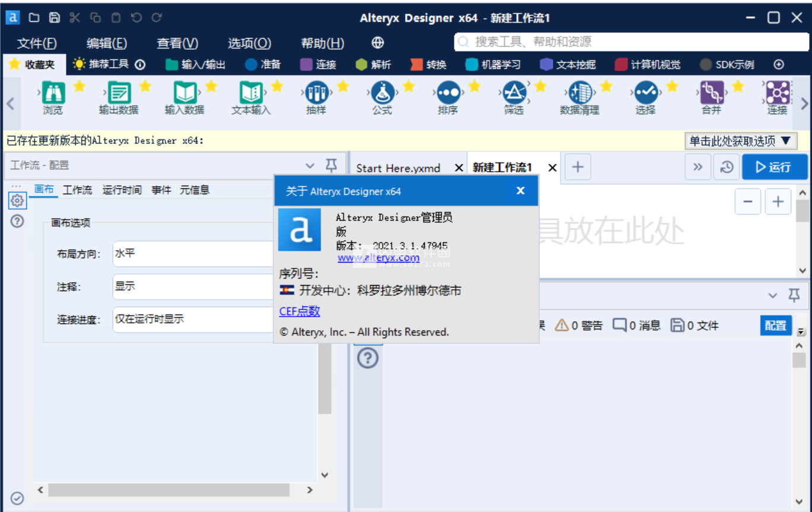Screen dimensions: 812x512
Task: Show more tools with right palette arrow
Action: pyautogui.click(x=804, y=103)
